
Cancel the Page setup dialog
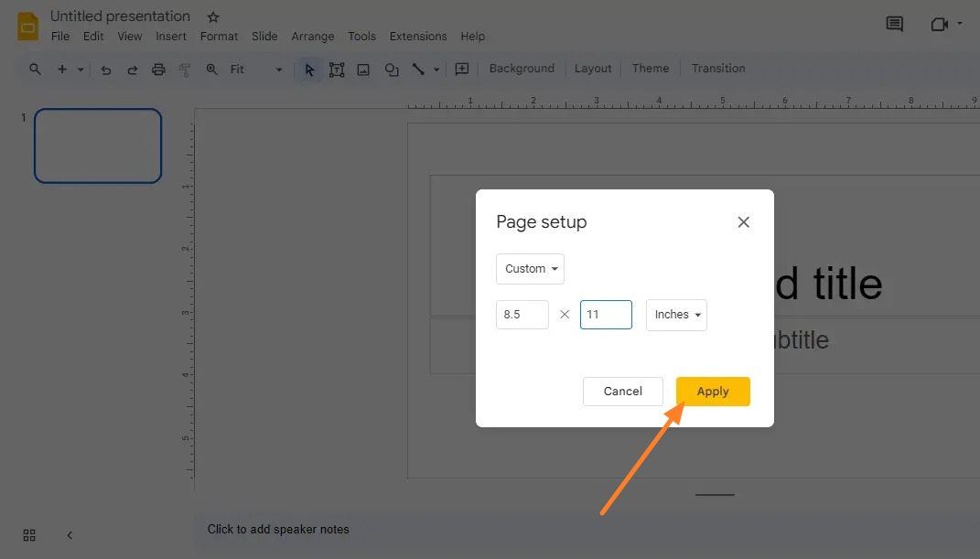pyautogui.click(x=622, y=391)
